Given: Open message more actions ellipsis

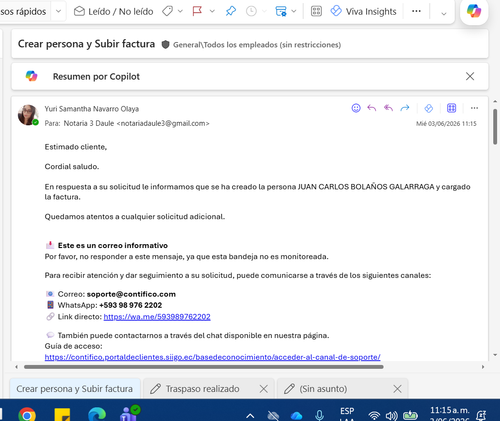Looking at the screenshot, I should 474,108.
